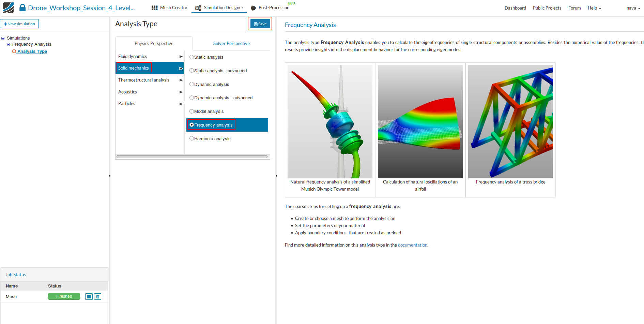Select Analysis Type tree item
Screen dimensions: 644x324
(x=32, y=51)
